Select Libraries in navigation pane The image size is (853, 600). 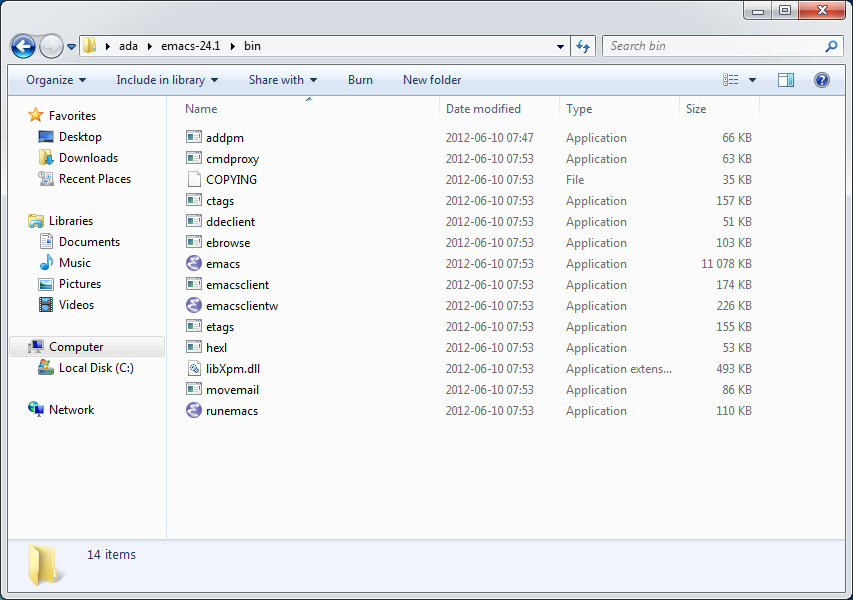coord(71,221)
